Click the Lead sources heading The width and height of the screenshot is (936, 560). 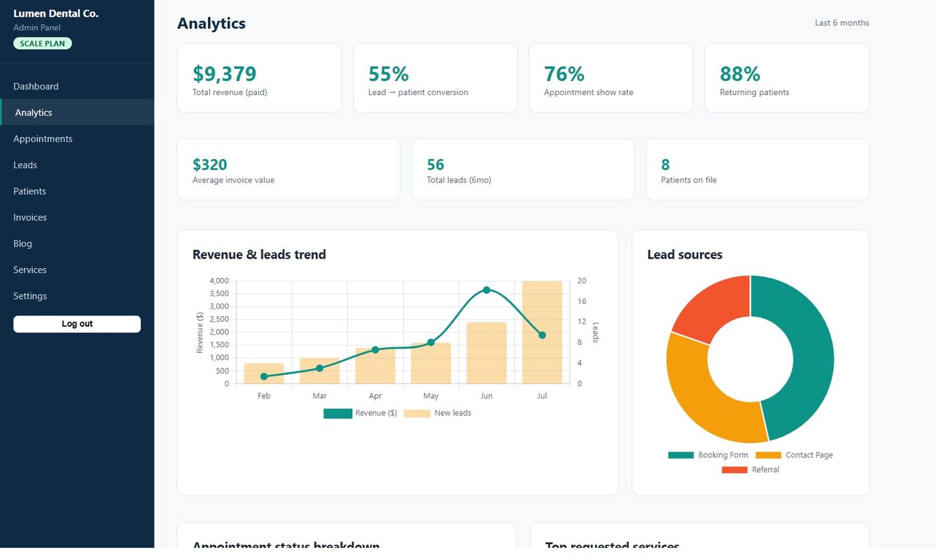tap(685, 255)
